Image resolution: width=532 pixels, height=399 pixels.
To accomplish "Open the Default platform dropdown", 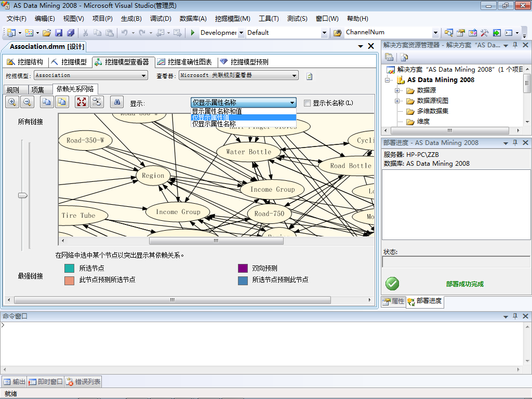I will pos(324,33).
